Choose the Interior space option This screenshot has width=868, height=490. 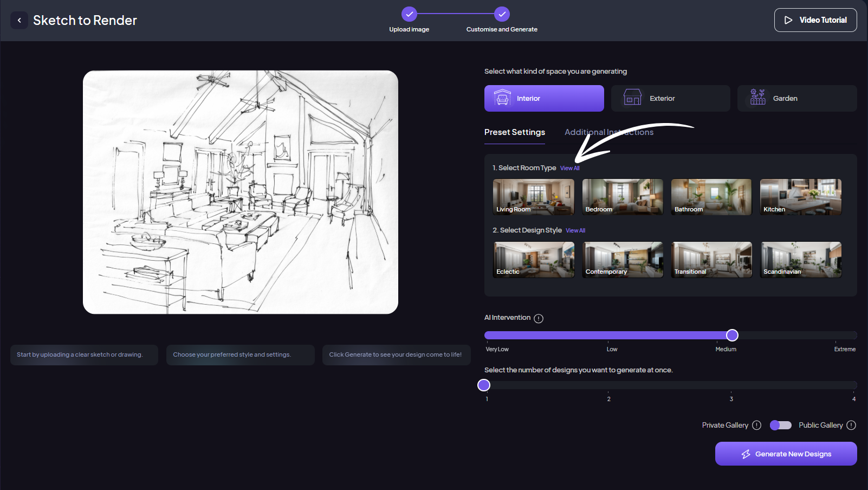tap(543, 99)
